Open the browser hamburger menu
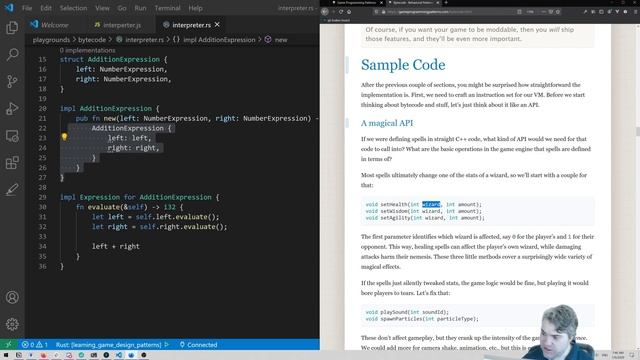640x360 pixels. pyautogui.click(x=635, y=12)
